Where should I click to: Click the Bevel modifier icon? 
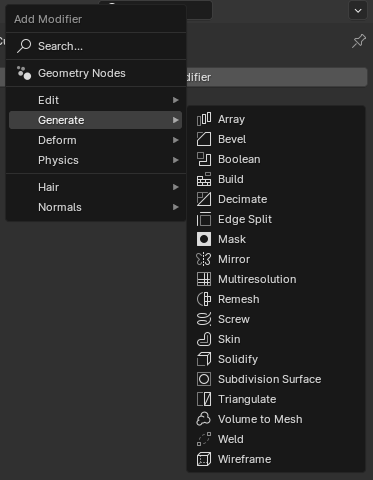point(204,139)
